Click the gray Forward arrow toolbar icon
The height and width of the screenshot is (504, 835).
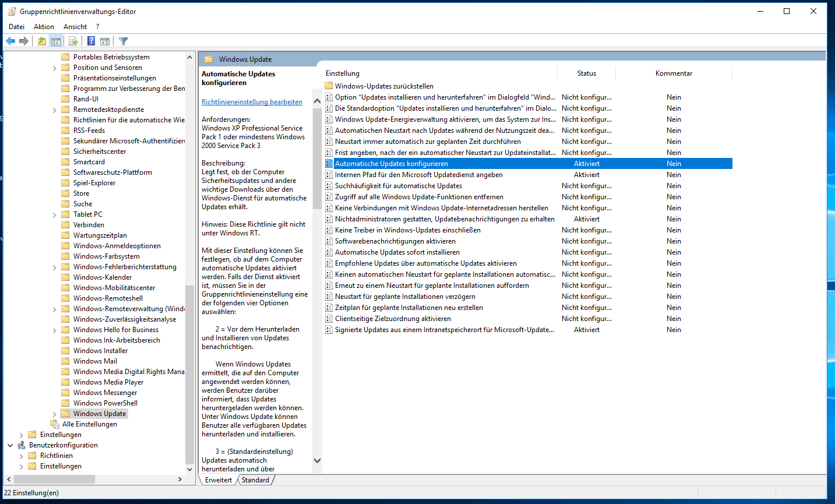(x=24, y=41)
